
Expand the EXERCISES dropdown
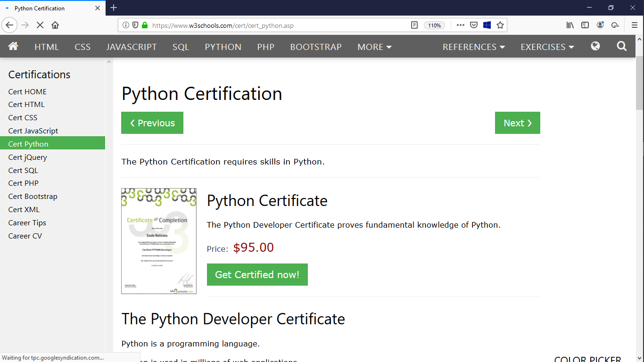pyautogui.click(x=547, y=47)
